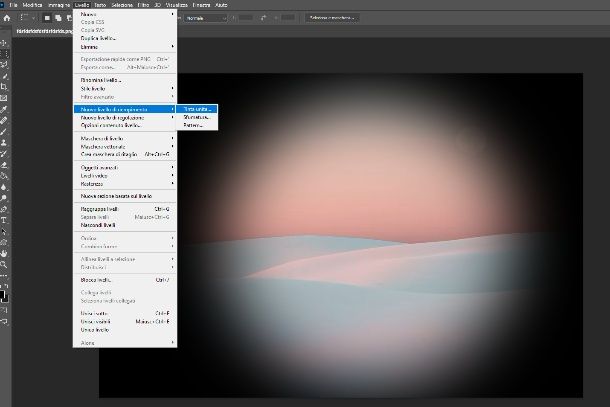Select the Move tool

tap(4, 43)
